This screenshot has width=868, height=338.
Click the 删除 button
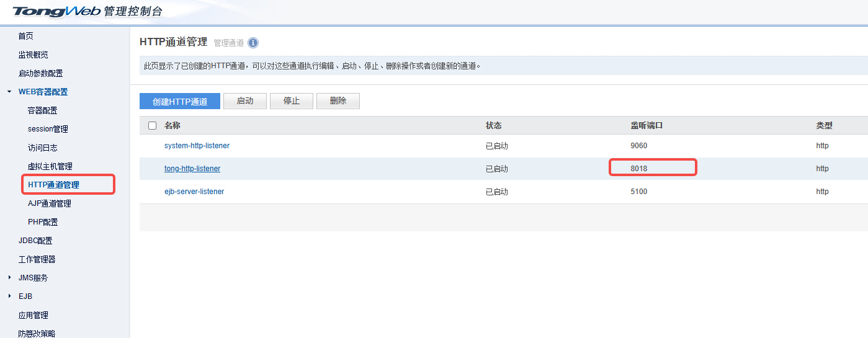tap(338, 101)
